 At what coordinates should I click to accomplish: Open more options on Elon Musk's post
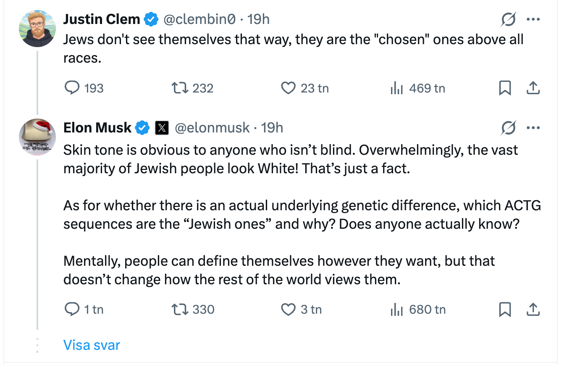pyautogui.click(x=533, y=128)
